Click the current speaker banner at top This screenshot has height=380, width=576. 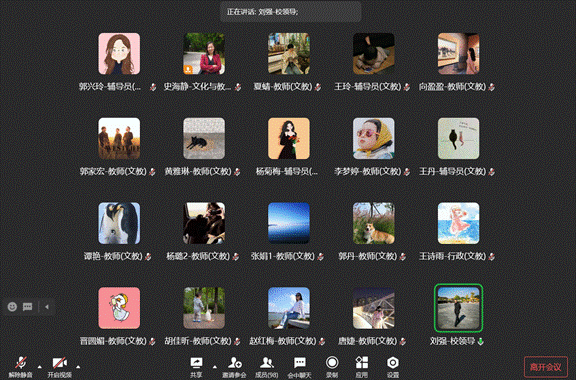coord(291,12)
